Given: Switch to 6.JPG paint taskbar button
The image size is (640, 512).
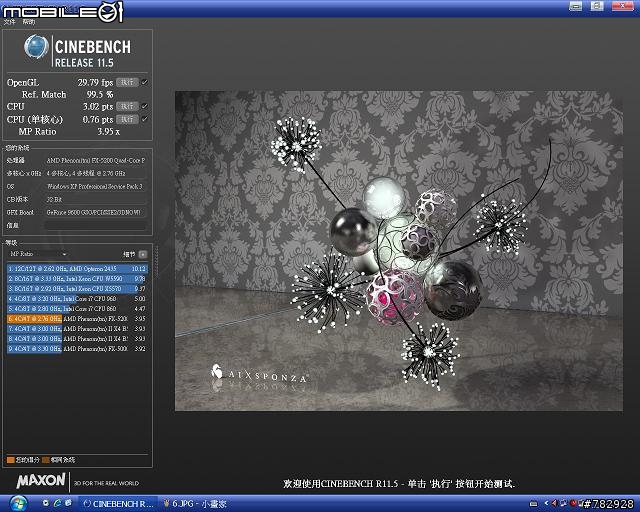Looking at the screenshot, I should tap(195, 504).
